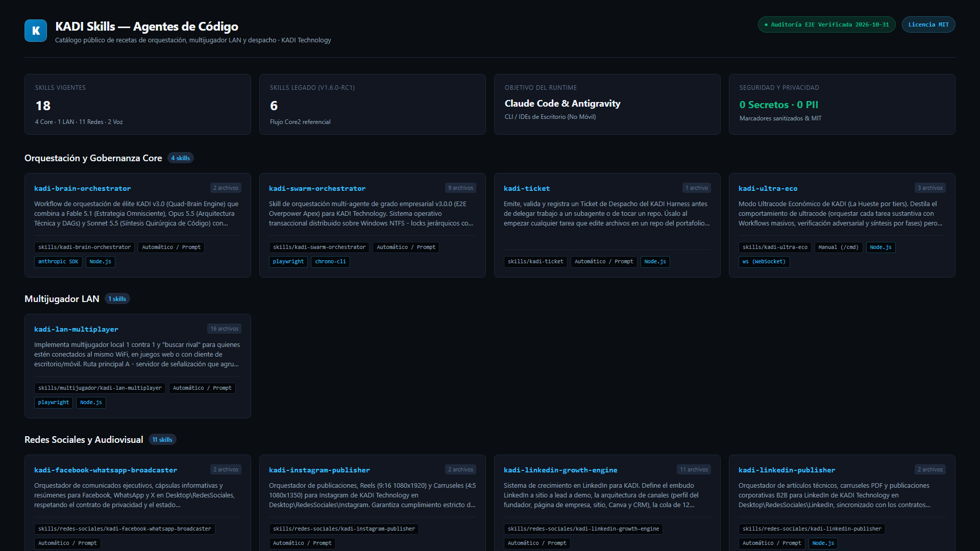The image size is (980, 551).
Task: Click '11 archivos' badge on kadi-linkedin-growth-engine
Action: 694,469
